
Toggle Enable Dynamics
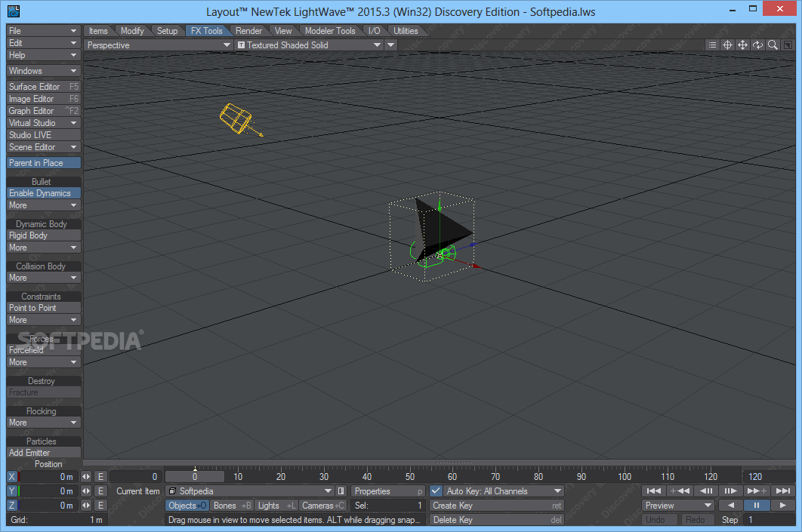[x=44, y=192]
